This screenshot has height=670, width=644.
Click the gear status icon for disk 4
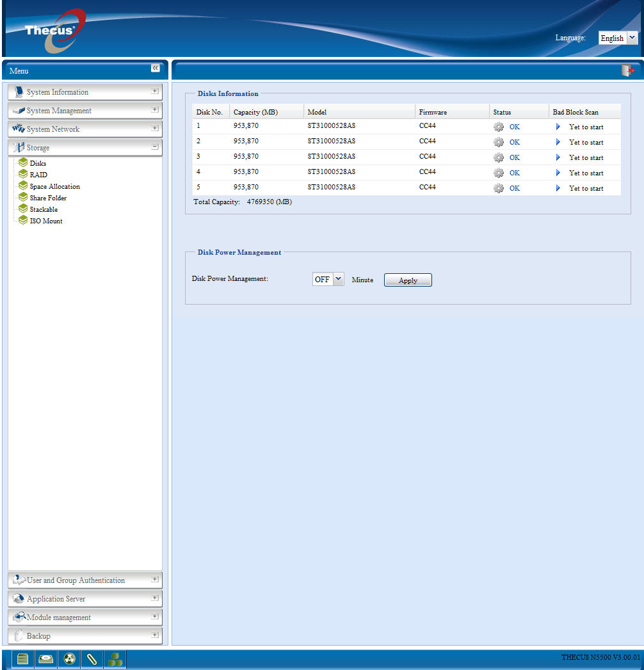tap(499, 173)
